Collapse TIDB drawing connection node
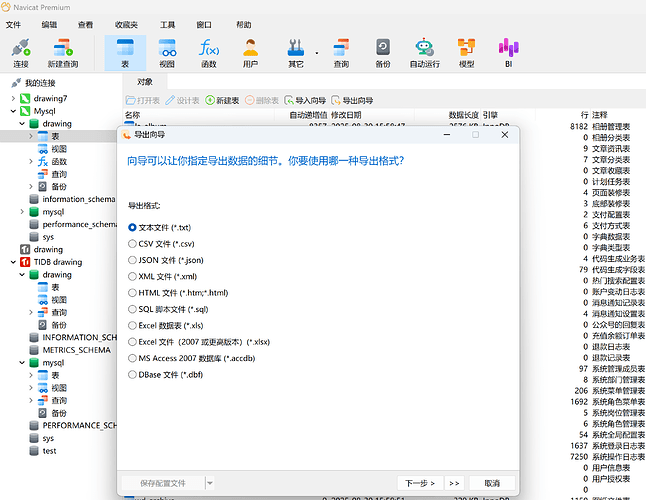 pos(13,262)
